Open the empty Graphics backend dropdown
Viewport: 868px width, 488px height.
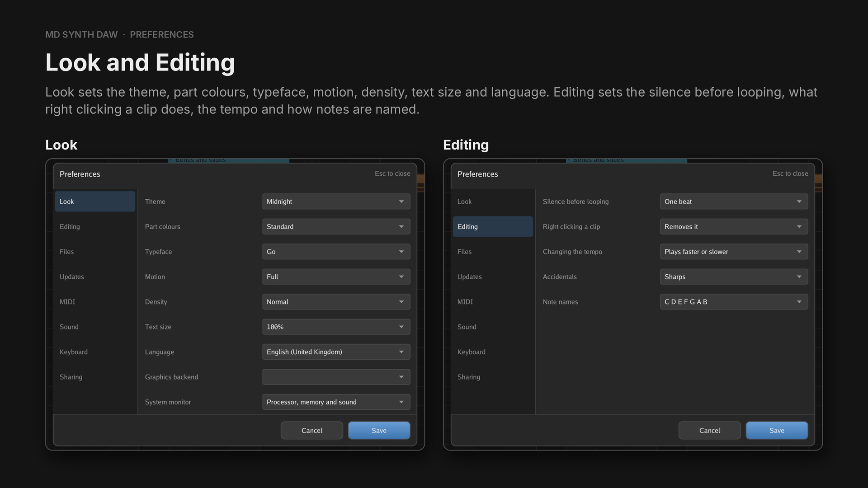tap(336, 377)
